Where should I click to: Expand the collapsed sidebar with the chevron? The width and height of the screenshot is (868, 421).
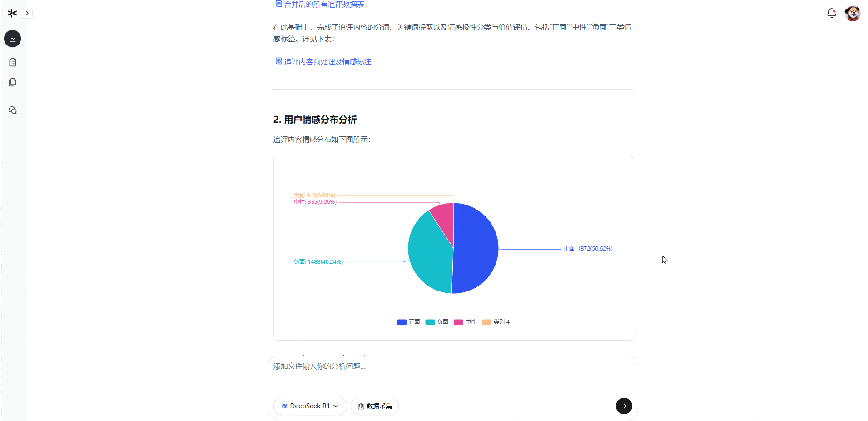pyautogui.click(x=27, y=13)
